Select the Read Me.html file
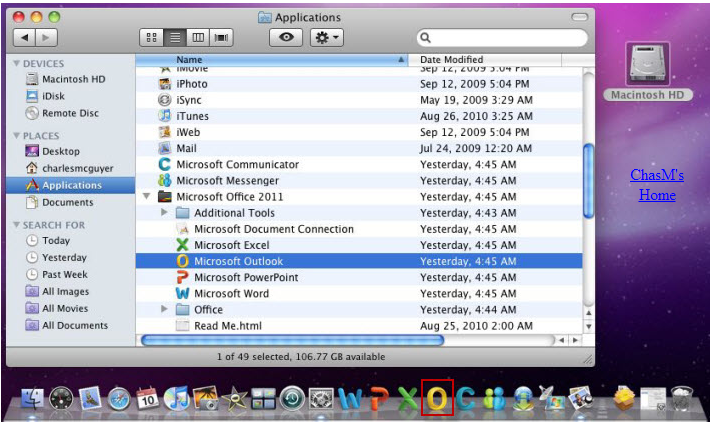Screen dimensions: 713x424 click(x=359, y=326)
